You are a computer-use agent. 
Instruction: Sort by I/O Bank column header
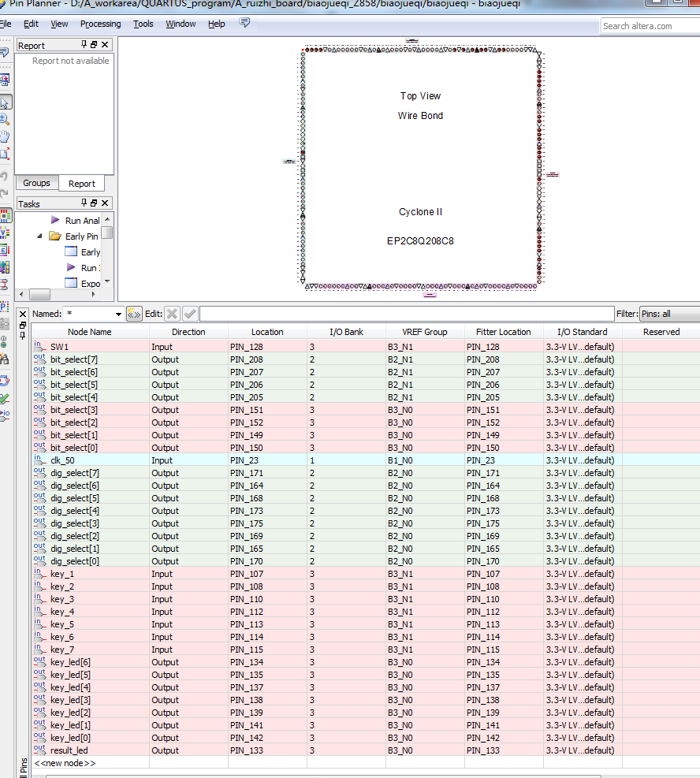pyautogui.click(x=346, y=332)
